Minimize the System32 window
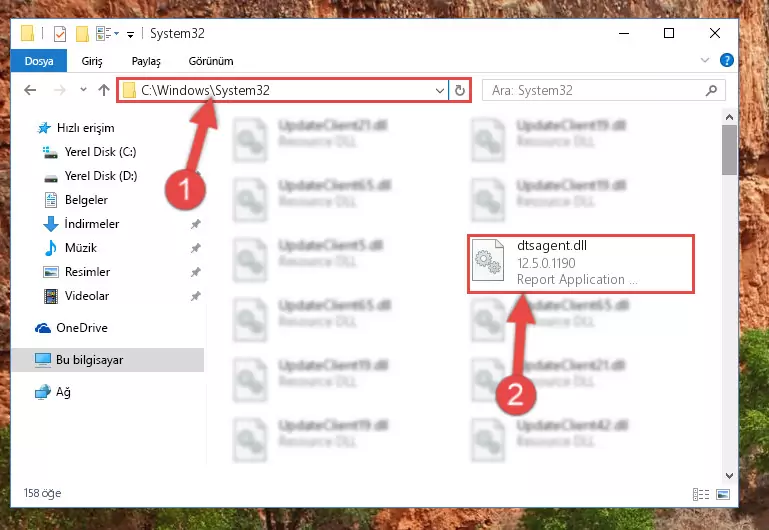This screenshot has height=530, width=769. [x=624, y=33]
